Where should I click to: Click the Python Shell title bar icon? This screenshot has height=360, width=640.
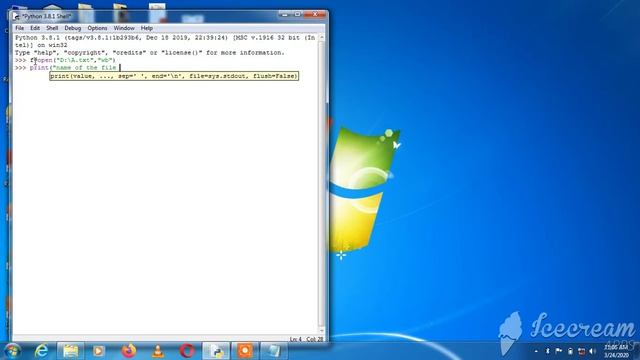click(16, 16)
